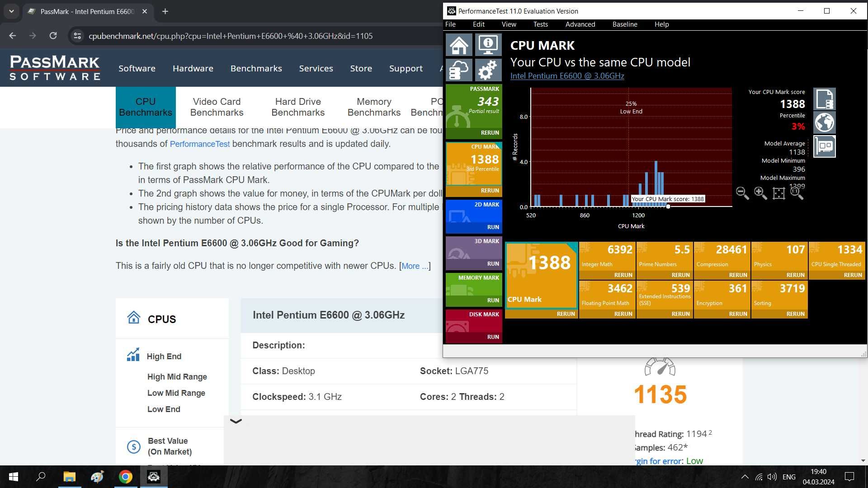Open the Edit menu in PerformanceTest
Viewport: 868px width, 488px height.
(478, 24)
